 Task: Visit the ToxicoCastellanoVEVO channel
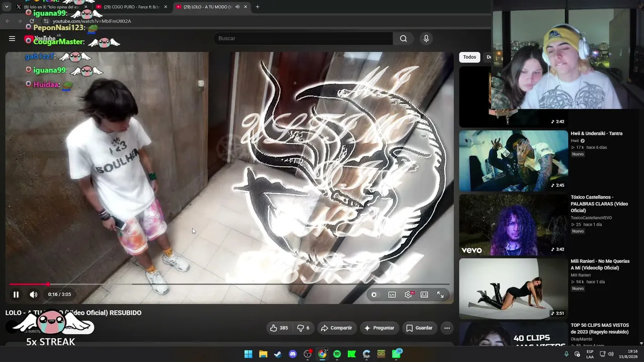click(591, 218)
